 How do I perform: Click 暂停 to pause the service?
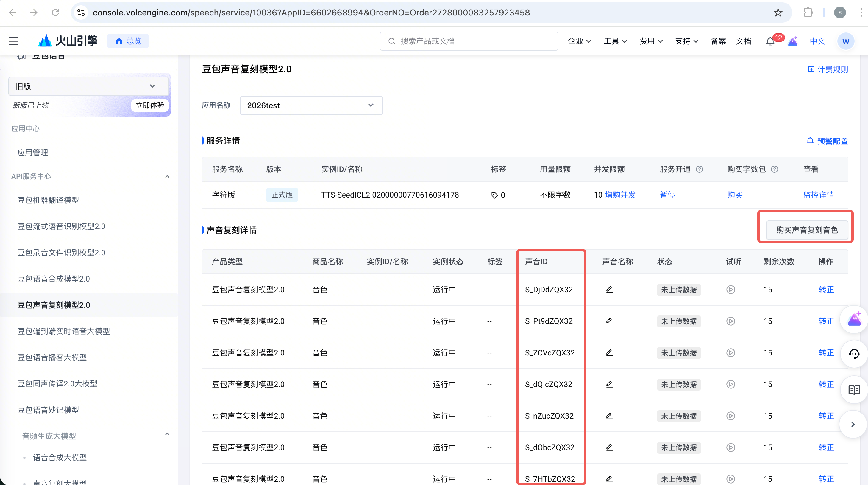(x=667, y=195)
